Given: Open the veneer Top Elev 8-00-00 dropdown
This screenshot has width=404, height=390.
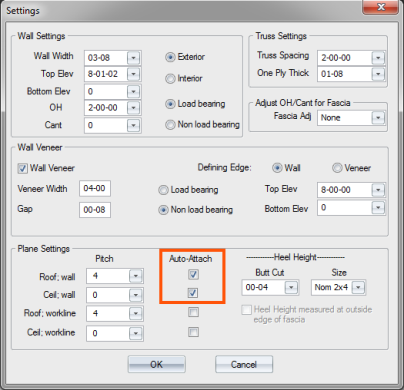Looking at the screenshot, I should [378, 190].
